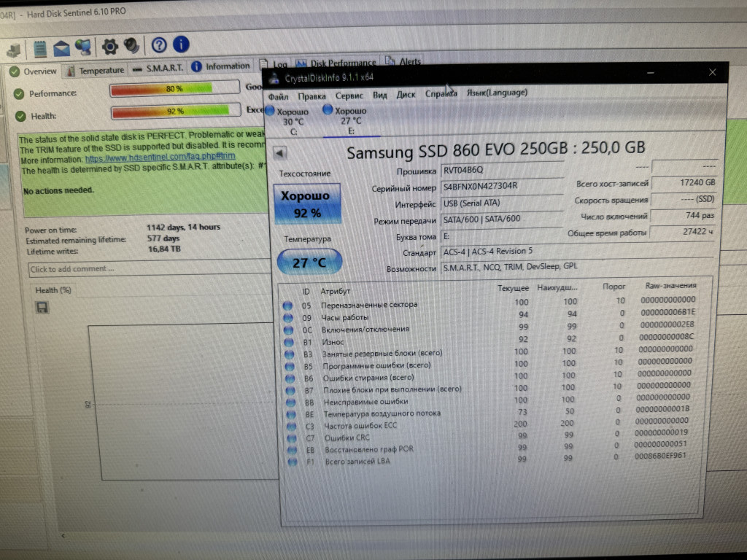This screenshot has height=560, width=747.
Task: Click the previous disk arrow in CrystalDiskInfo
Action: click(280, 153)
